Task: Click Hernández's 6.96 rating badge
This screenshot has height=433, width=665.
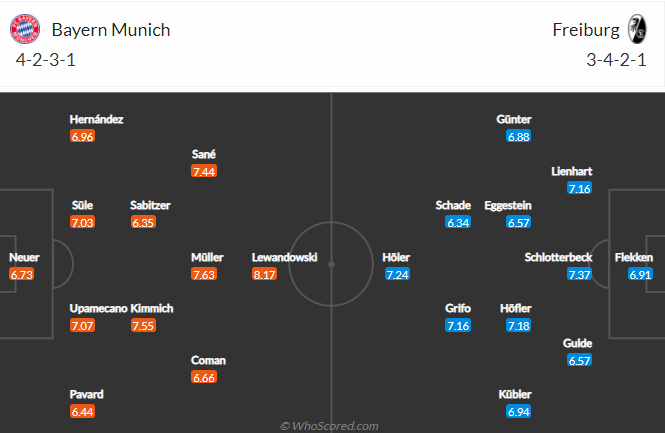Action: pyautogui.click(x=82, y=137)
